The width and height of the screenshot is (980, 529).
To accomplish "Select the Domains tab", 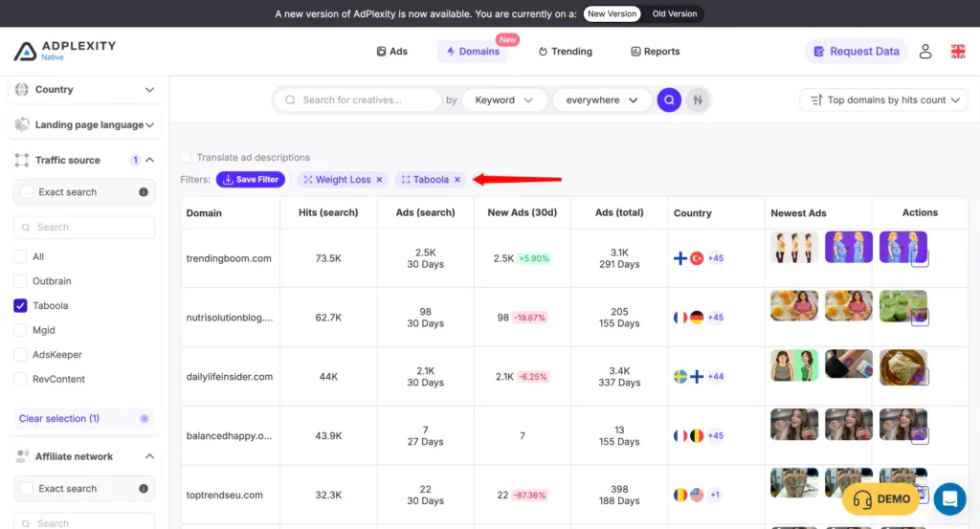I will tap(473, 52).
